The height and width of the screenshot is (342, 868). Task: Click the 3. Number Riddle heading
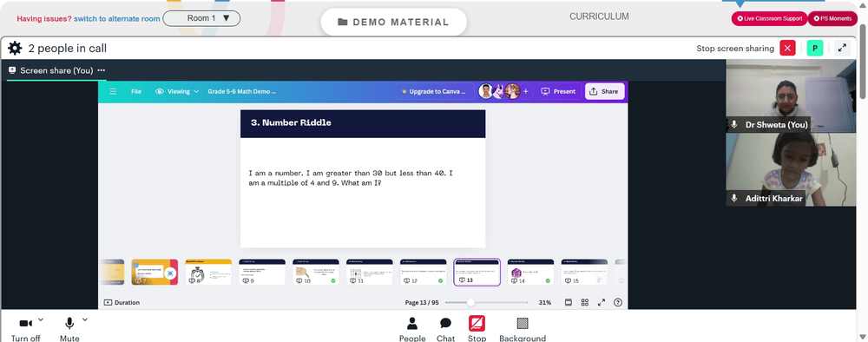point(291,123)
